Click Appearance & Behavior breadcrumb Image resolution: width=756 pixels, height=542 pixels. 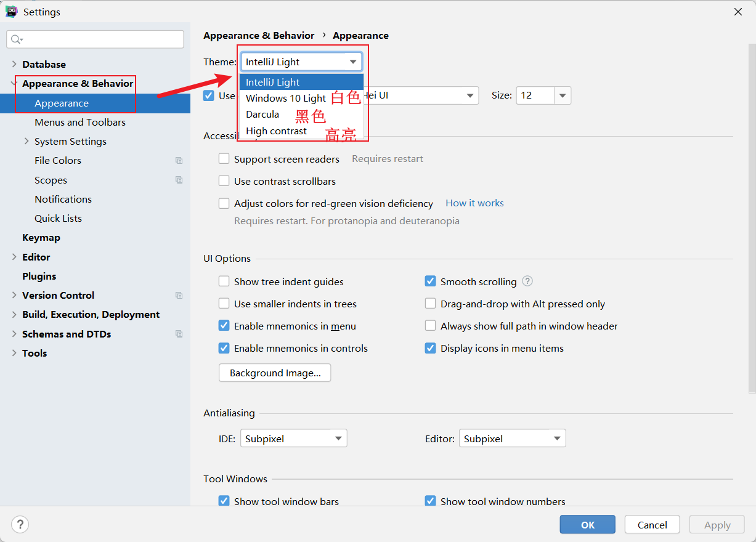(x=259, y=35)
